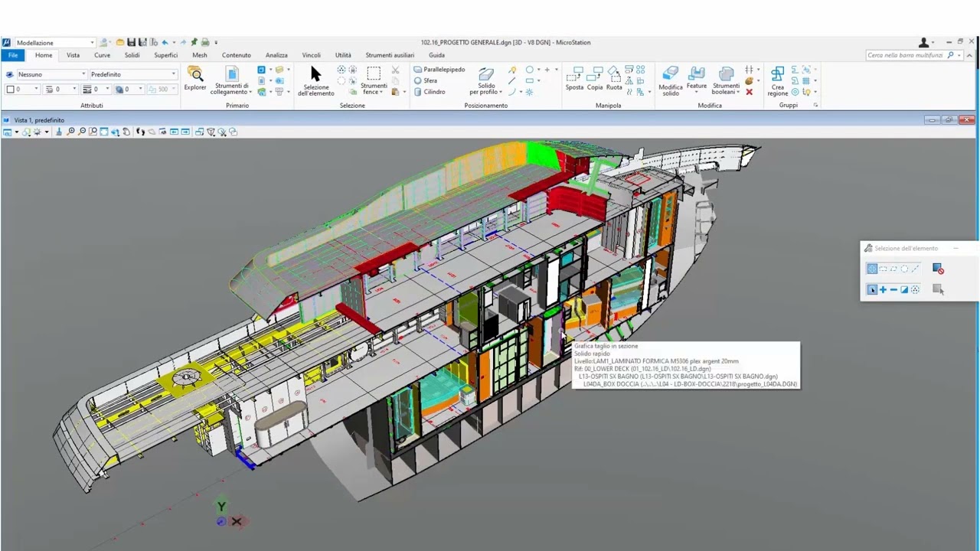The height and width of the screenshot is (551, 980).
Task: Select the individual selection method icon
Action: tap(872, 269)
